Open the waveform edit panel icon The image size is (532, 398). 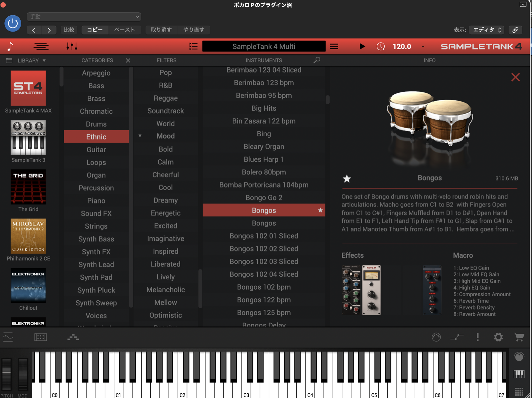(x=8, y=337)
